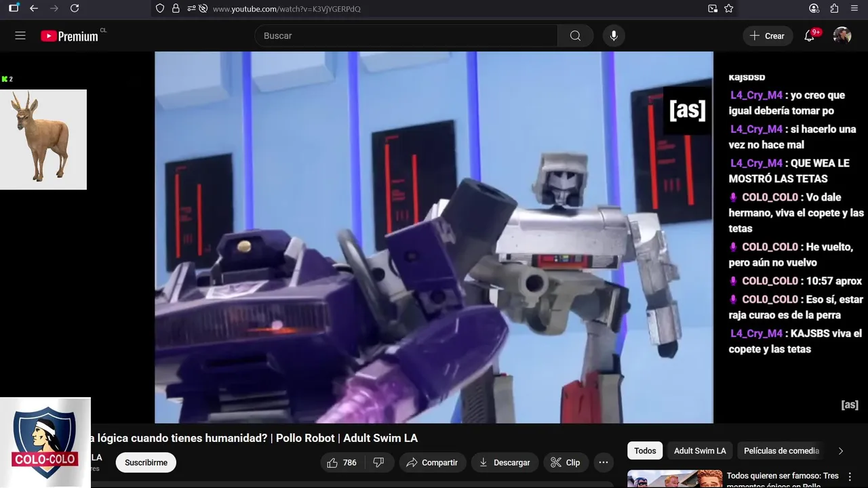The width and height of the screenshot is (868, 488).
Task: Open the browser tabs view icon
Action: pyautogui.click(x=14, y=8)
